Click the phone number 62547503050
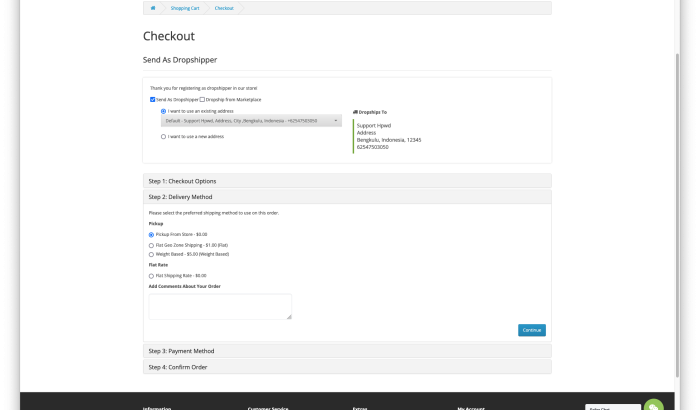The height and width of the screenshot is (410, 700). [x=372, y=147]
